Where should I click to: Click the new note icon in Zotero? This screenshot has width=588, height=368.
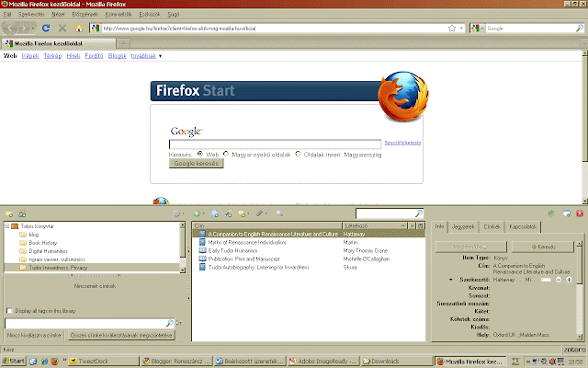242,213
